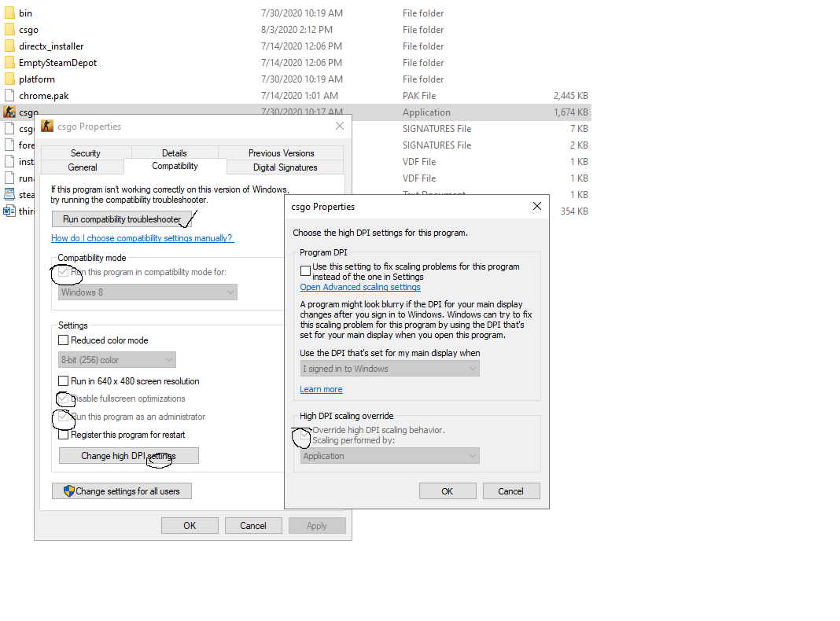Close the high DPI settings dialog
The height and width of the screenshot is (621, 840).
click(537, 206)
